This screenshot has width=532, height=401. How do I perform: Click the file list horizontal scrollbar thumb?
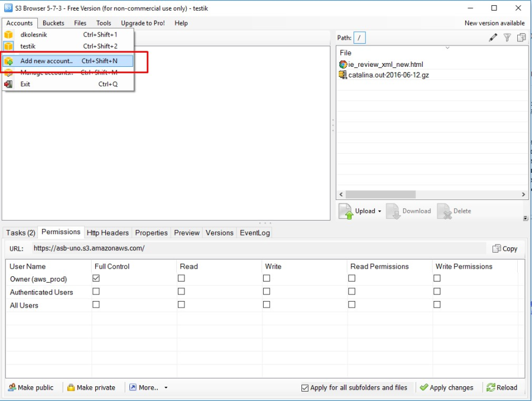tap(380, 195)
